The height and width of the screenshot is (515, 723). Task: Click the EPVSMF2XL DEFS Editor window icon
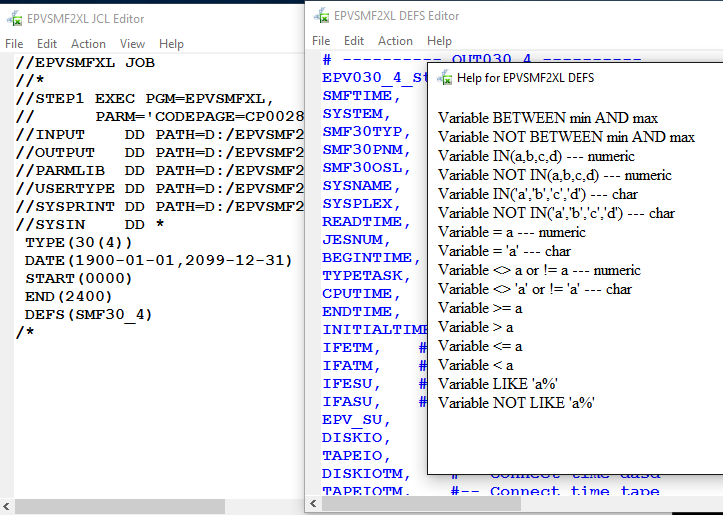tap(321, 16)
